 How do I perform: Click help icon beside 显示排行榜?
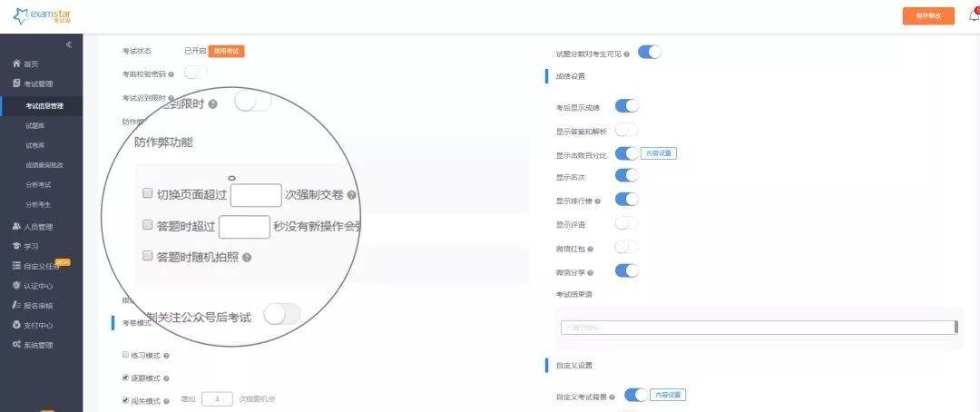tap(598, 201)
